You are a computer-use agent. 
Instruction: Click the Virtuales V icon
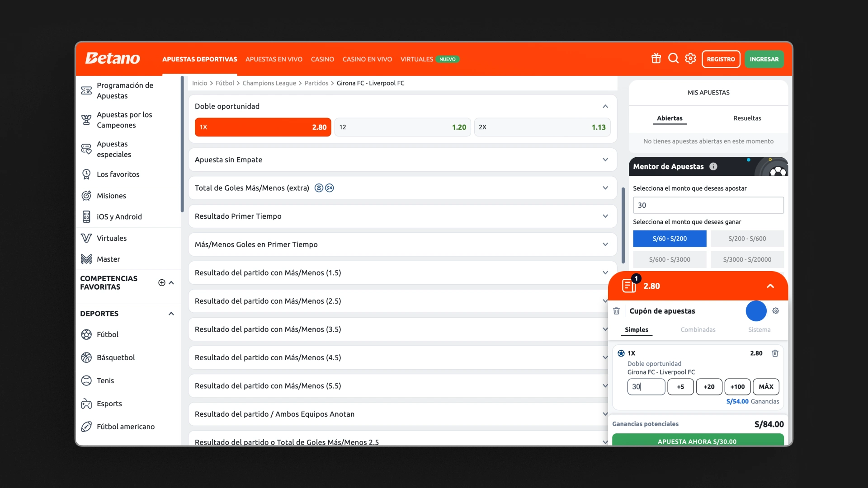coord(86,238)
